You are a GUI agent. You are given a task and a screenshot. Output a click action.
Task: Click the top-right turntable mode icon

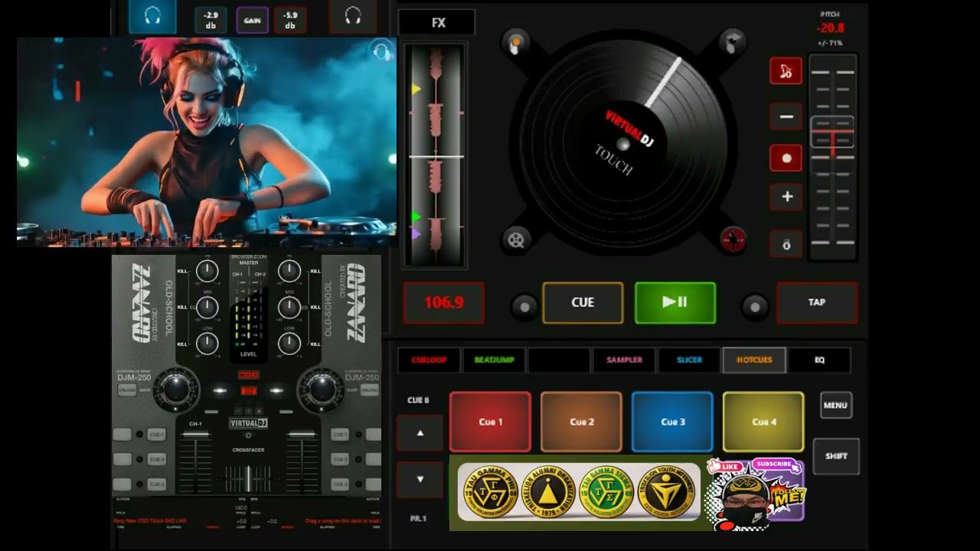733,41
